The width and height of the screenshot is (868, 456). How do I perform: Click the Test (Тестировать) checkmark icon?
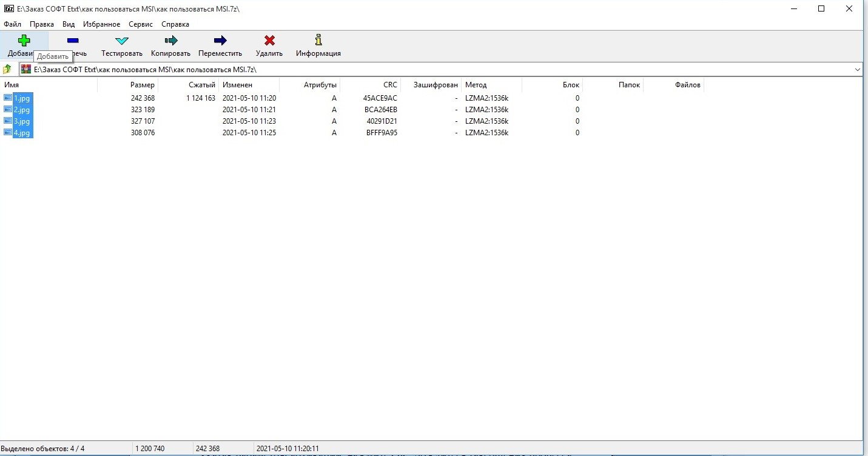[122, 41]
